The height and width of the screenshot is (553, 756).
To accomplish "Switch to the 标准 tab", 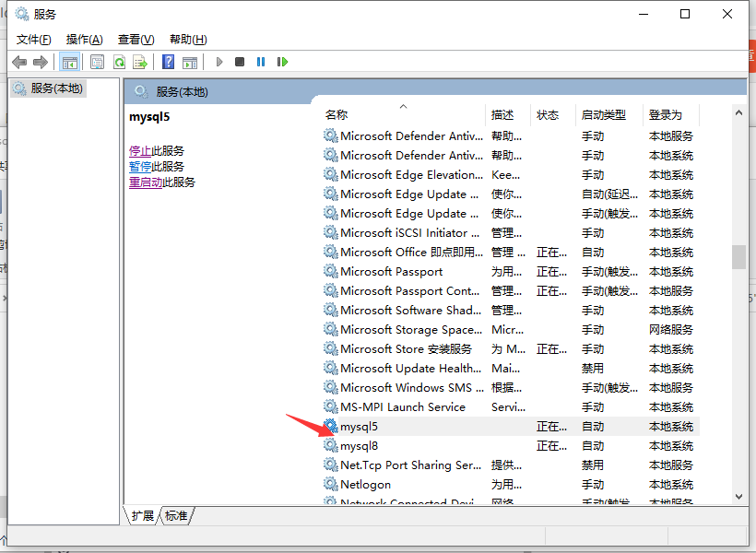I will (176, 516).
